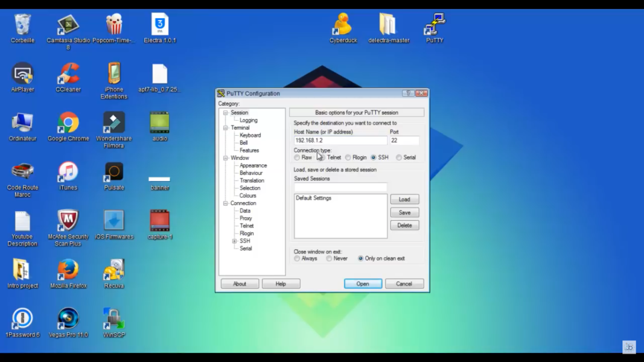Open the Logging category
The width and height of the screenshot is (644, 362).
click(248, 120)
